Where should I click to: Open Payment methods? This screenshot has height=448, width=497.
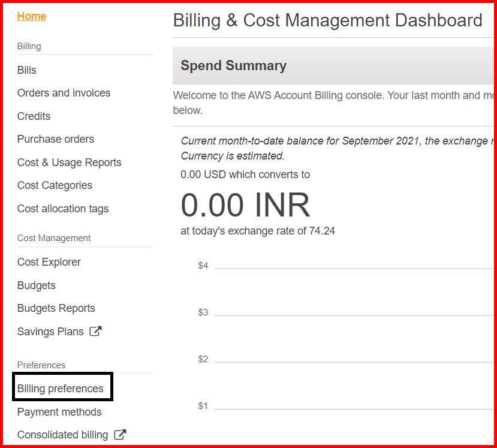[59, 412]
